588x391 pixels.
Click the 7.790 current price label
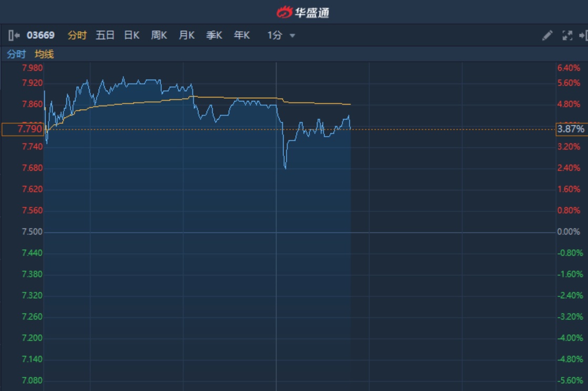[23, 129]
